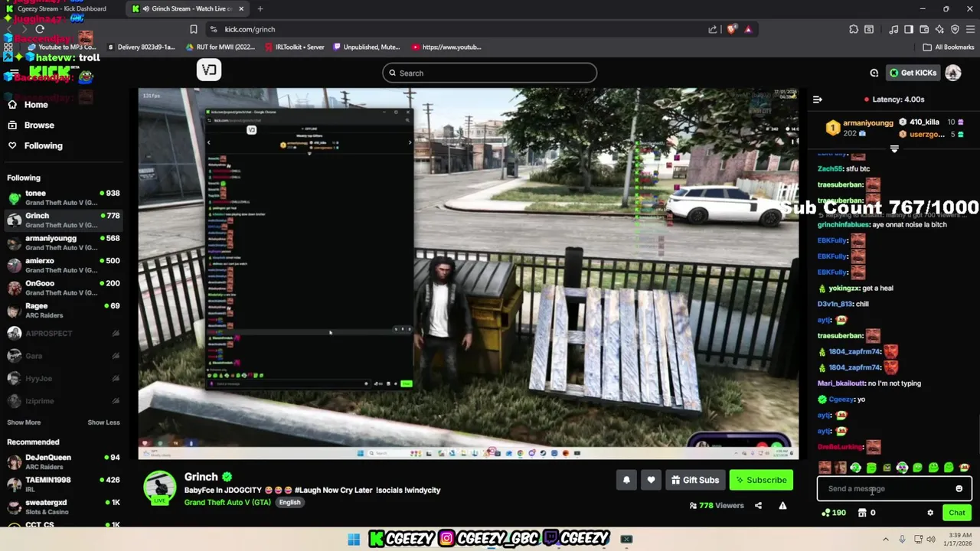Click 410_killa in gifter leaderboard

click(924, 122)
